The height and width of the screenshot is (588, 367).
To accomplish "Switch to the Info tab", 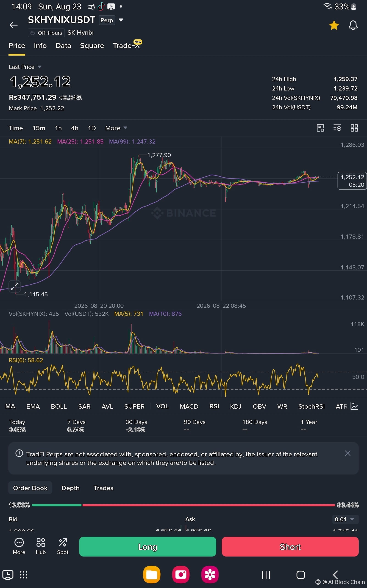I will click(40, 46).
